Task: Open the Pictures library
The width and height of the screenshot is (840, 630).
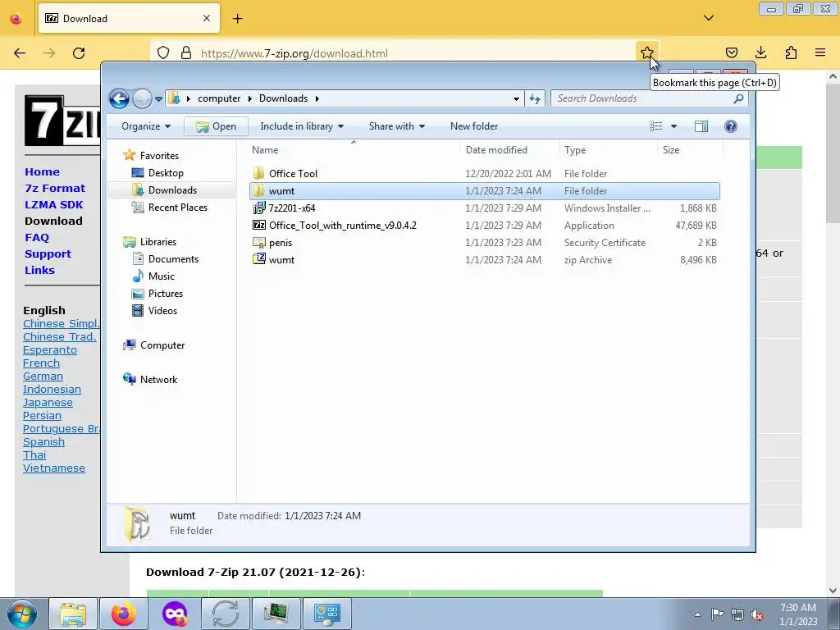Action: coord(157,294)
